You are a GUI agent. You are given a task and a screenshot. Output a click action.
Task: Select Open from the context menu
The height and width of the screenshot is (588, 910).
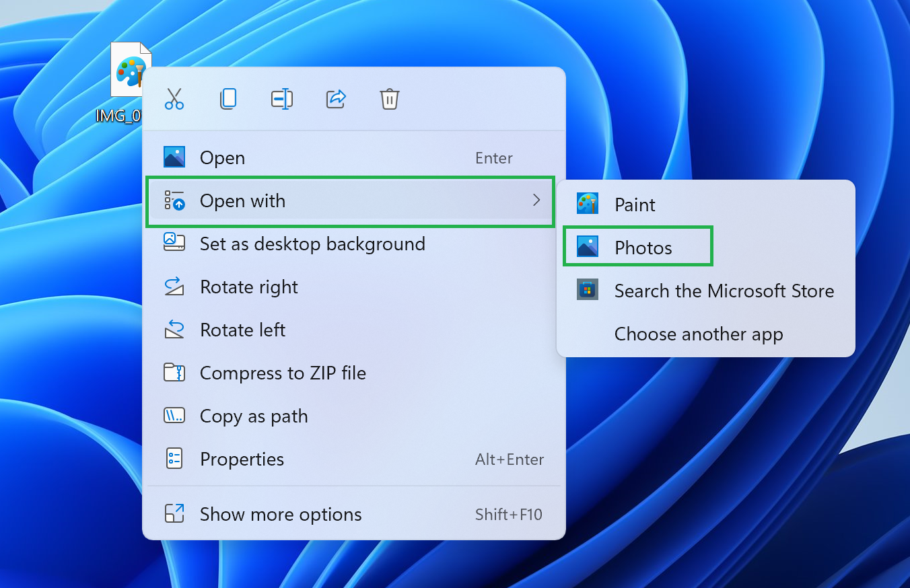tap(222, 157)
